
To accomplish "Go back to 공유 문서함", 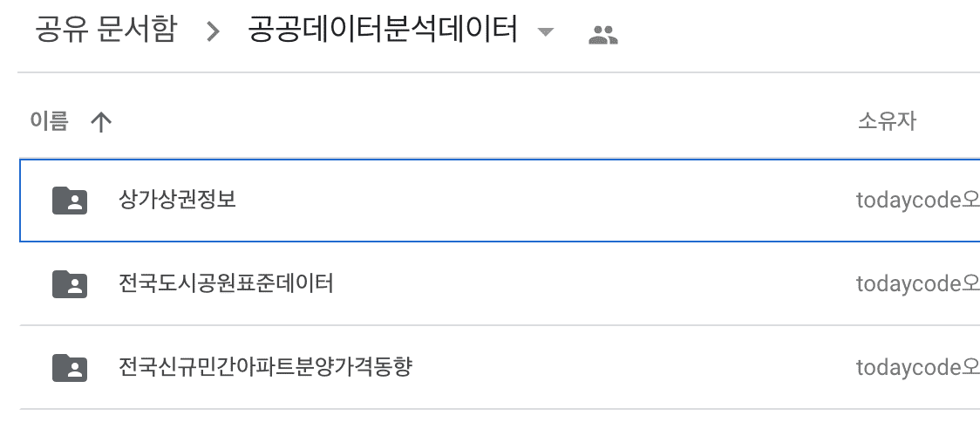I will coord(105,31).
